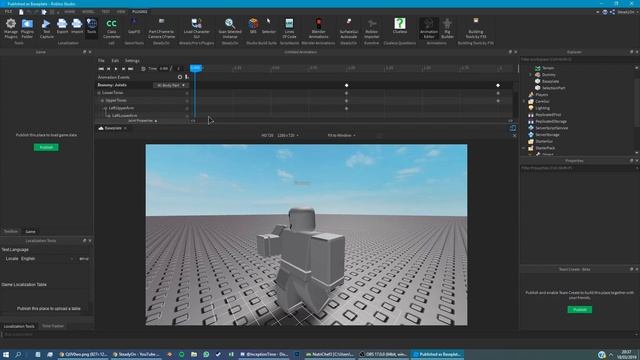
Task: Open the Clueless question-mark plugin
Action: click(400, 26)
